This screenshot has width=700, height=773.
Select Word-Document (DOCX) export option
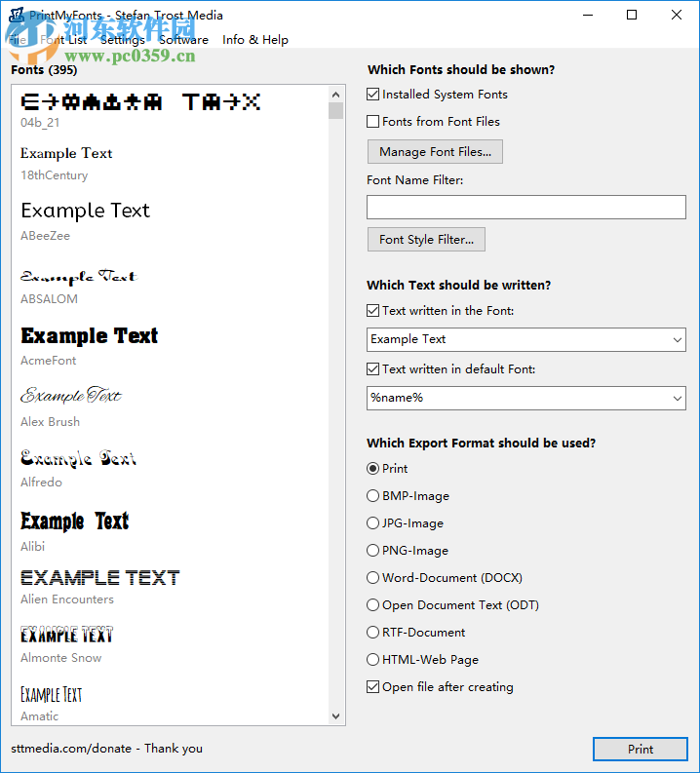point(373,578)
